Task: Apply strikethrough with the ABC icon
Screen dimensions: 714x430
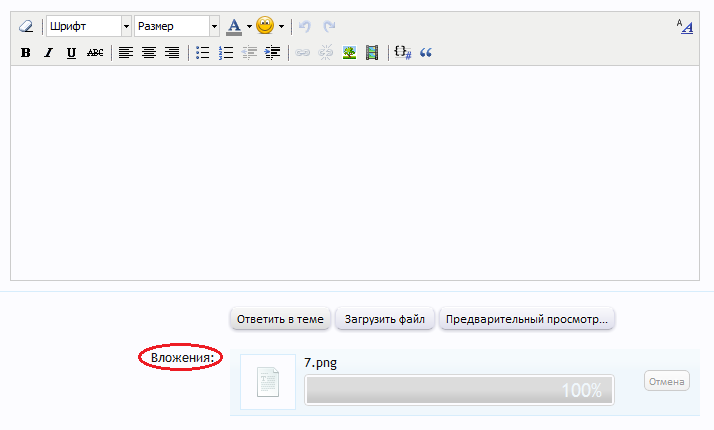Action: point(95,53)
